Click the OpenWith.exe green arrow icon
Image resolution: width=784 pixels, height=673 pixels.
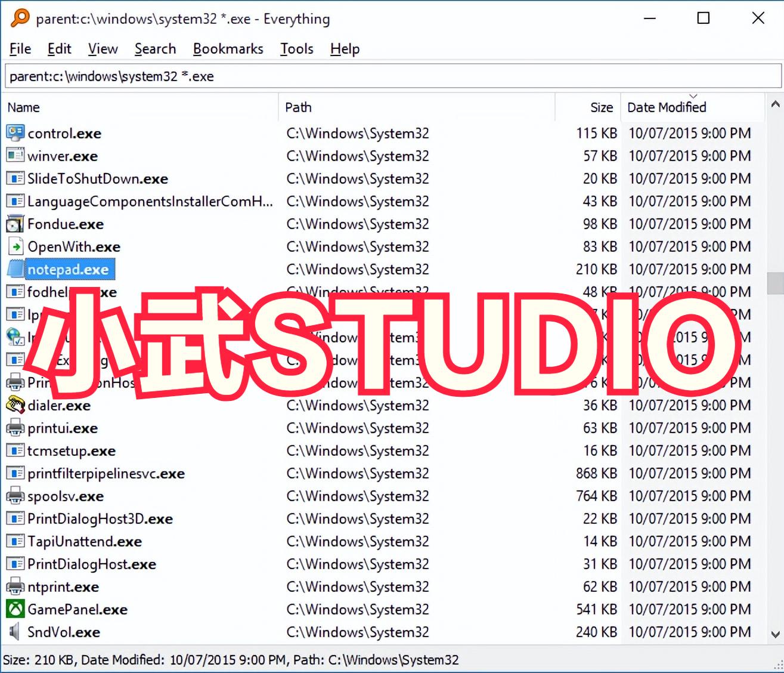pos(15,246)
